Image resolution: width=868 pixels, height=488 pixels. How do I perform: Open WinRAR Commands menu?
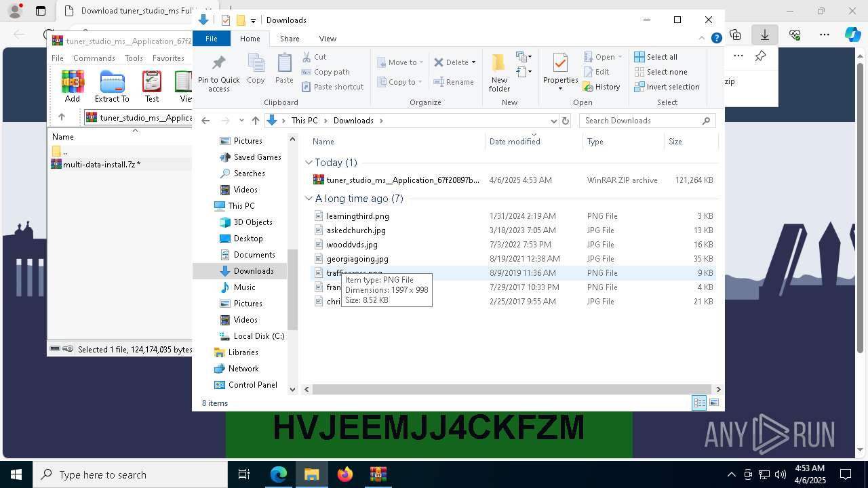94,58
